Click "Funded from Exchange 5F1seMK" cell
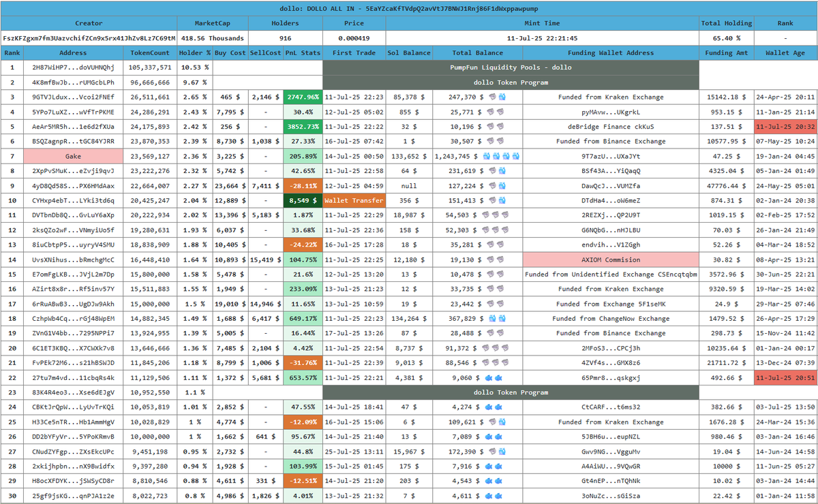This screenshot has height=504, width=818. point(611,304)
